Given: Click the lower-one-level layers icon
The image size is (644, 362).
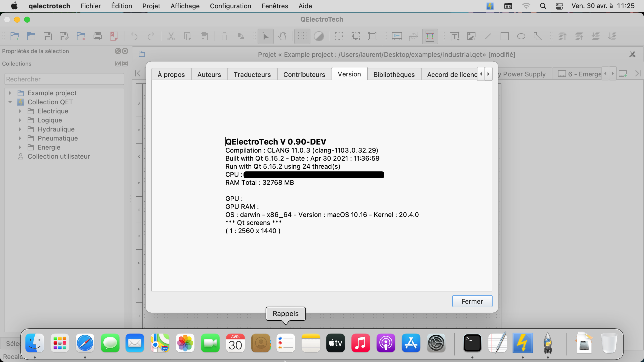Looking at the screenshot, I should (x=596, y=37).
